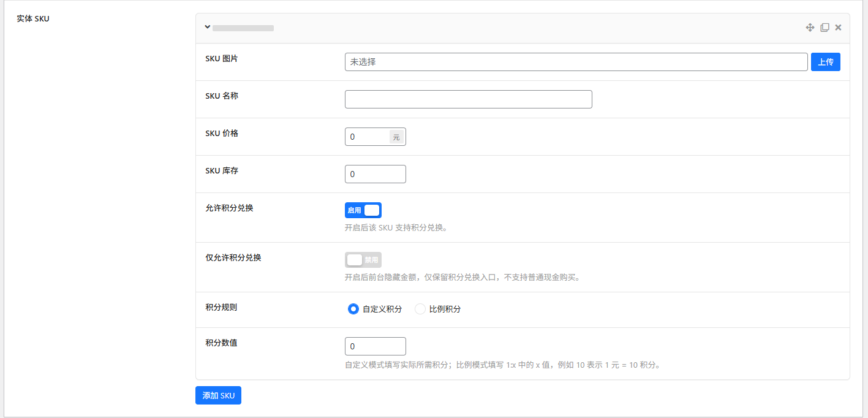
Task: Focus the SKU 名称 text field
Action: point(468,99)
